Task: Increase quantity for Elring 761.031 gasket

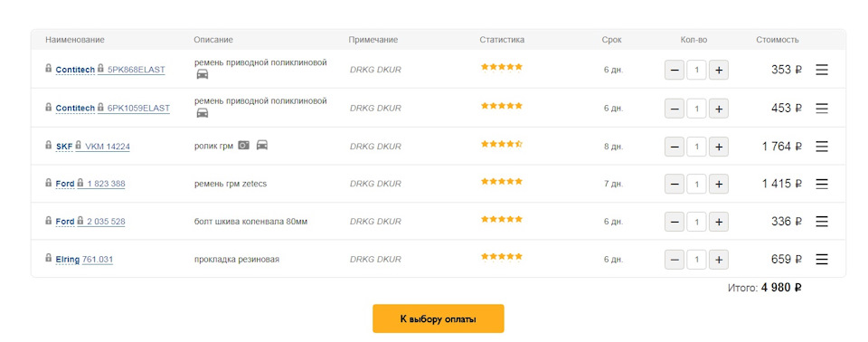Action: pos(719,259)
